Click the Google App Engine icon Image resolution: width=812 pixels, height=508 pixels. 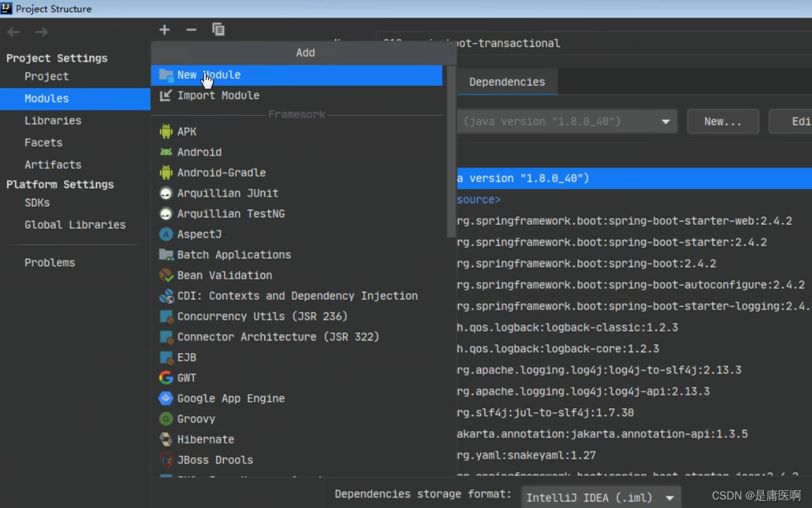click(x=166, y=398)
